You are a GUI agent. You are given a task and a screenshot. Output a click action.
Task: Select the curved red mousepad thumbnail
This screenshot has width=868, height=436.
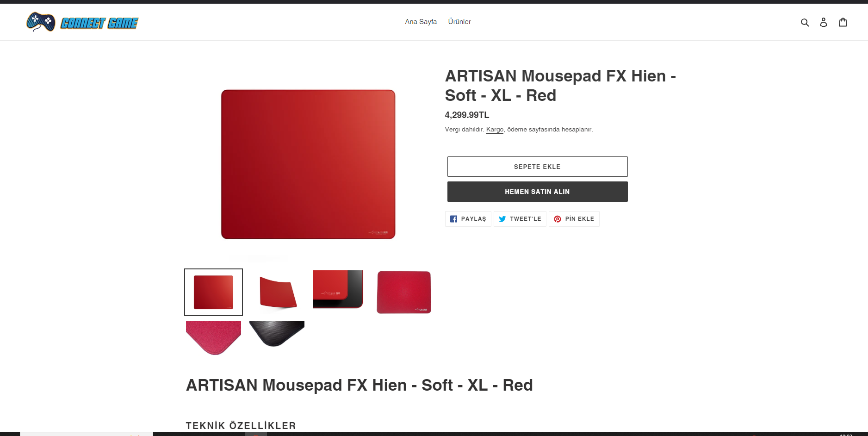point(277,293)
